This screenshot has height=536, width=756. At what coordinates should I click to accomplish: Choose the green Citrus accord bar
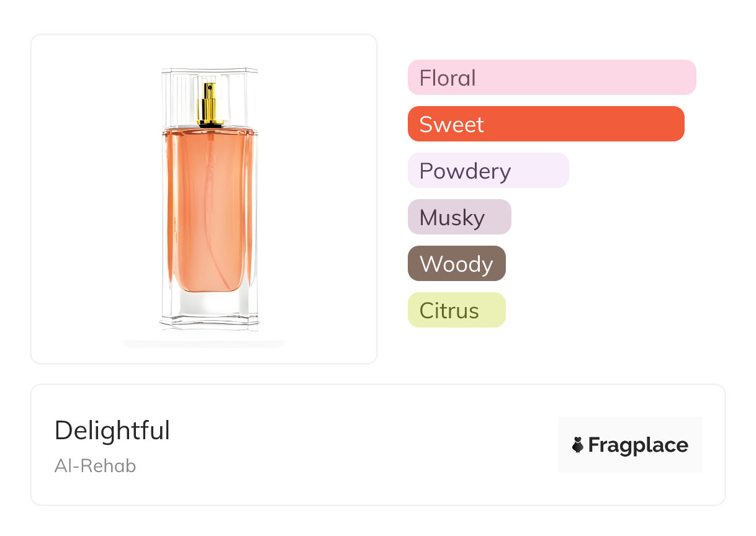pos(456,310)
